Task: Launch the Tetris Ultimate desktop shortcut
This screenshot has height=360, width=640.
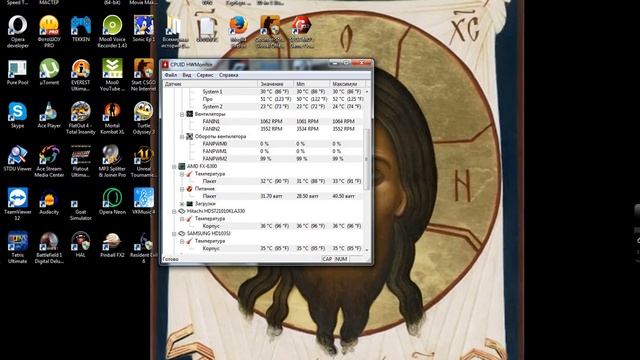Action: point(18,247)
